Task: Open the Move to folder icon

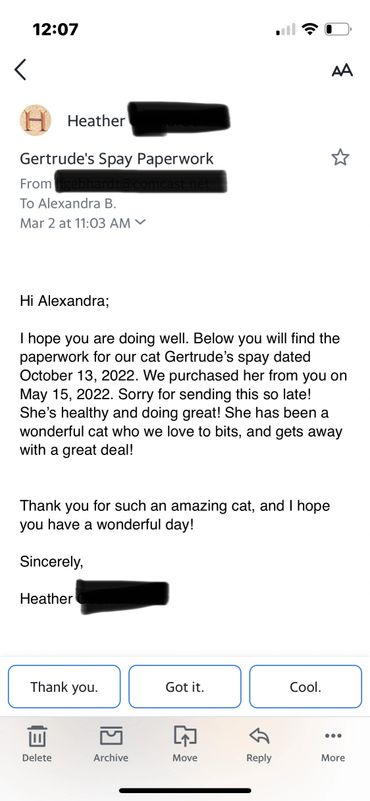Action: pos(184,744)
